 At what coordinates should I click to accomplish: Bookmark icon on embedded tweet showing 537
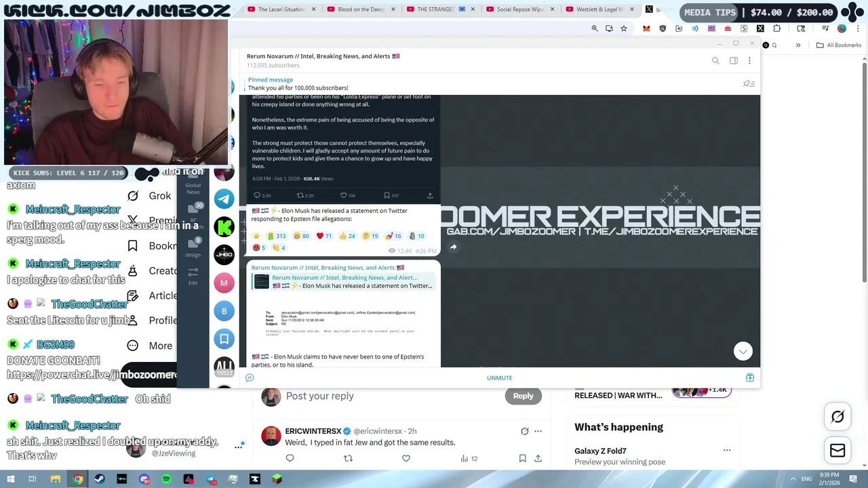391,195
